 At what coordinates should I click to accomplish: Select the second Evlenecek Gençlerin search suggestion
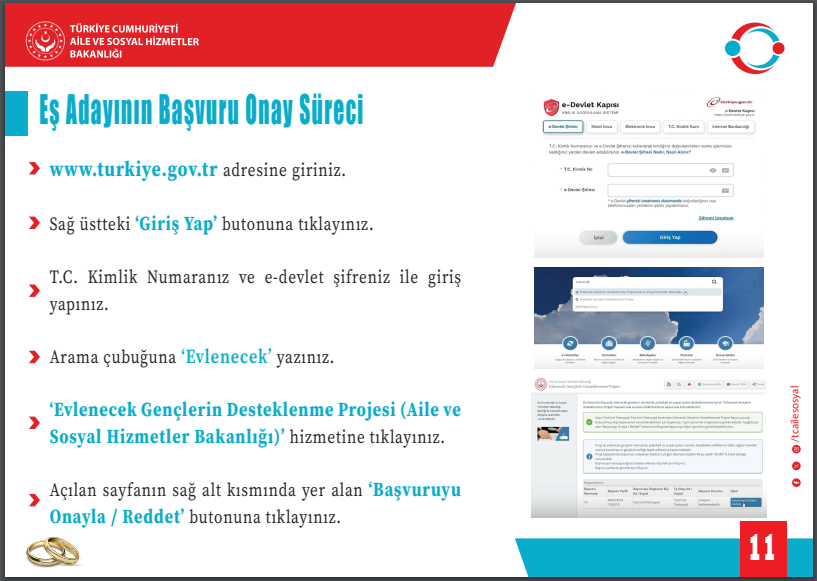(x=648, y=300)
